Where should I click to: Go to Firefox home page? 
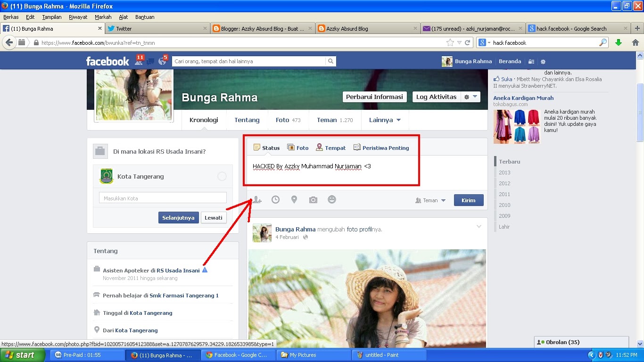pos(636,42)
